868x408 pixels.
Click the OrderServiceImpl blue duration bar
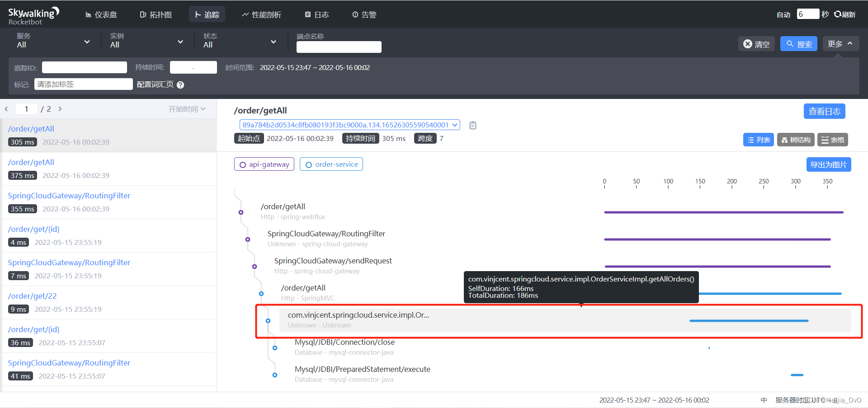click(749, 321)
